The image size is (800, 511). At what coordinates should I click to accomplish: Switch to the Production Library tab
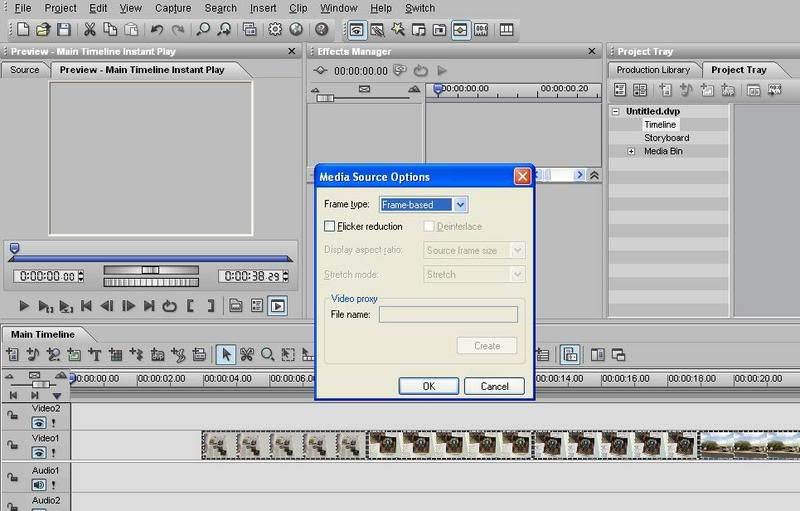653,70
